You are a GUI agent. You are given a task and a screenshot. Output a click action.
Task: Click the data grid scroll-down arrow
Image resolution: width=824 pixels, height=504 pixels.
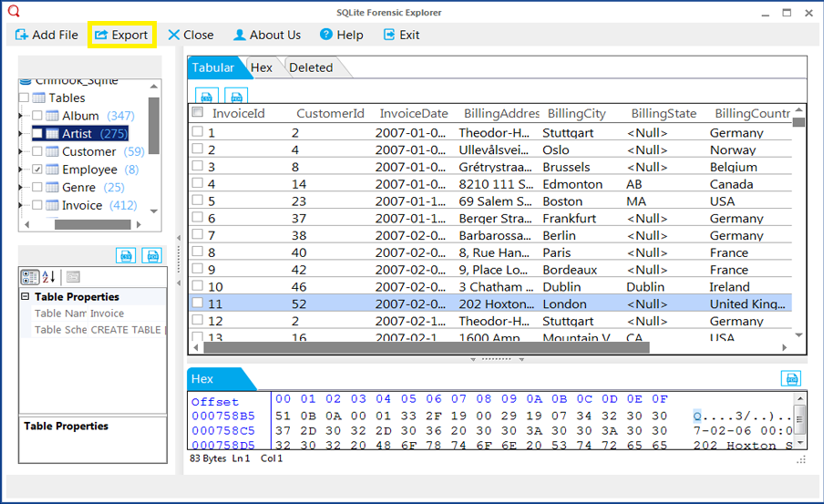coord(798,334)
